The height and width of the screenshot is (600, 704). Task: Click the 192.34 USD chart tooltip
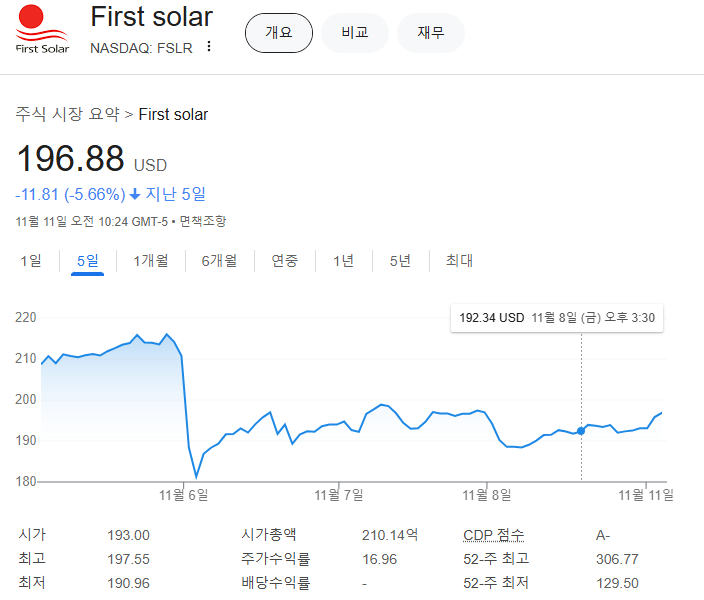coord(557,318)
